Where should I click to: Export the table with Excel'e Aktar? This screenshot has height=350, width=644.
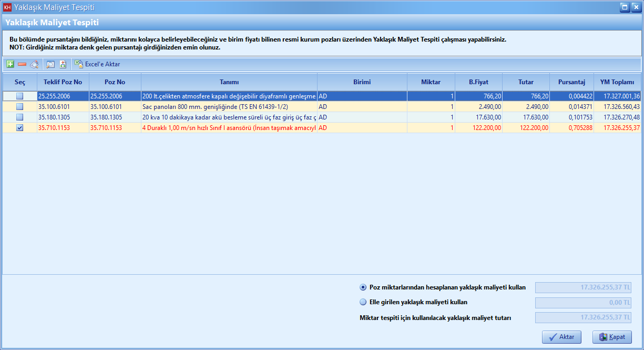click(x=98, y=64)
